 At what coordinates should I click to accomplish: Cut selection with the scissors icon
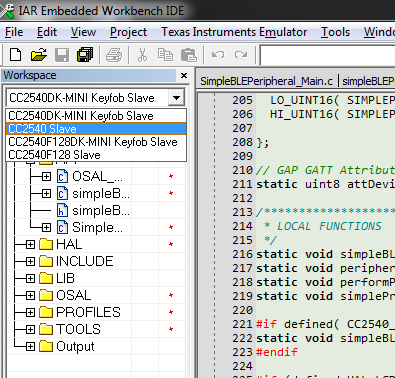click(x=142, y=55)
